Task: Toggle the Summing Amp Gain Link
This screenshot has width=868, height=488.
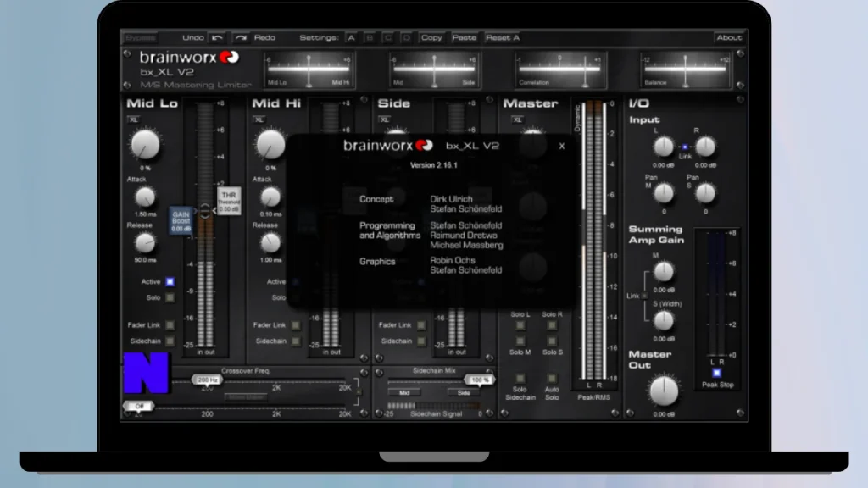Action: [645, 296]
